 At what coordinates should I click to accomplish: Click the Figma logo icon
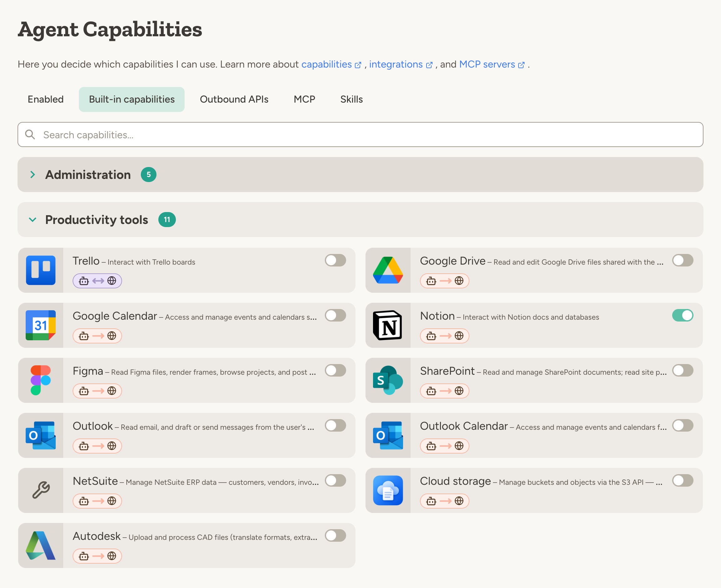[x=41, y=380]
